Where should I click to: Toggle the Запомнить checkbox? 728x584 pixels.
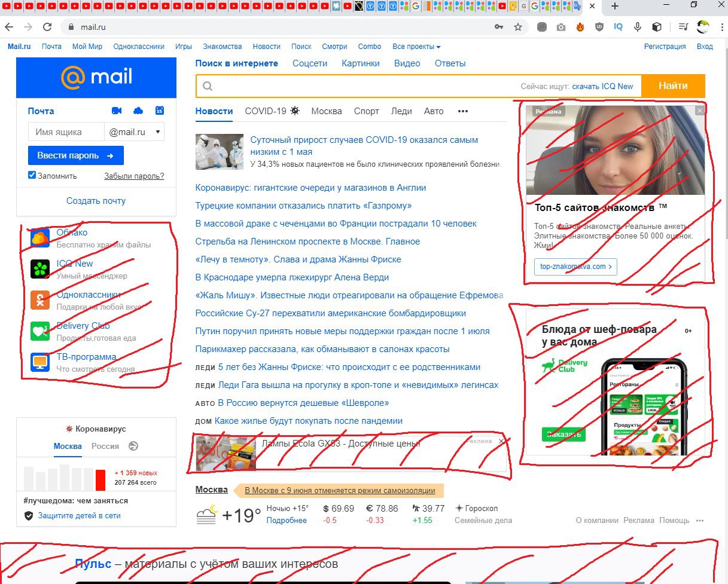[32, 175]
